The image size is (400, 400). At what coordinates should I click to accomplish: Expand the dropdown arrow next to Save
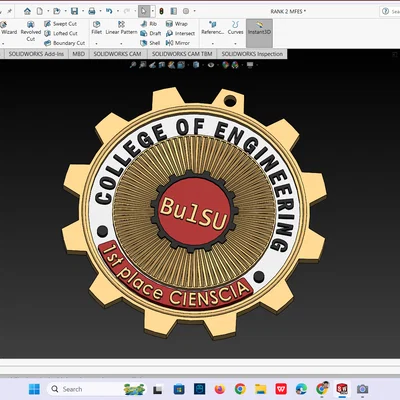[83, 11]
